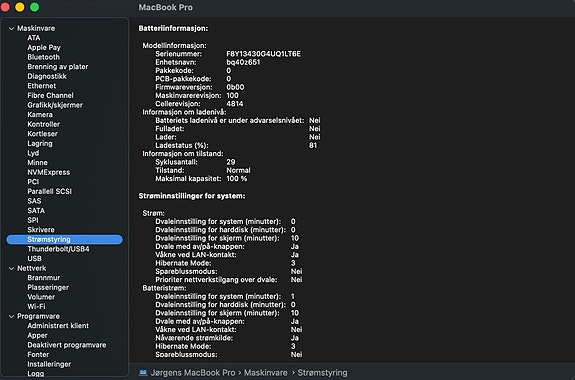Click the yellow minimize window button
Image resolution: width=575 pixels, height=380 pixels.
click(x=20, y=7)
